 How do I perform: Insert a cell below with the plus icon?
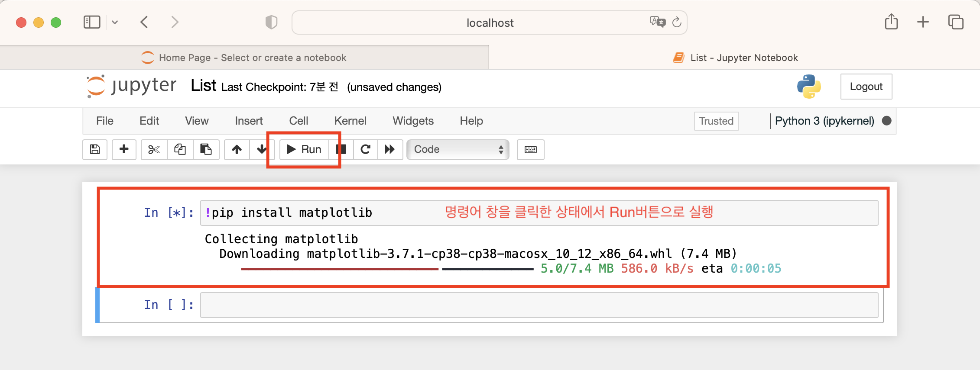[124, 149]
